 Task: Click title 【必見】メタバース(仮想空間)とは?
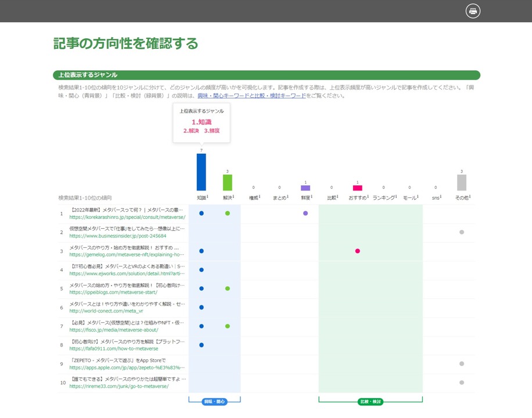127,323
